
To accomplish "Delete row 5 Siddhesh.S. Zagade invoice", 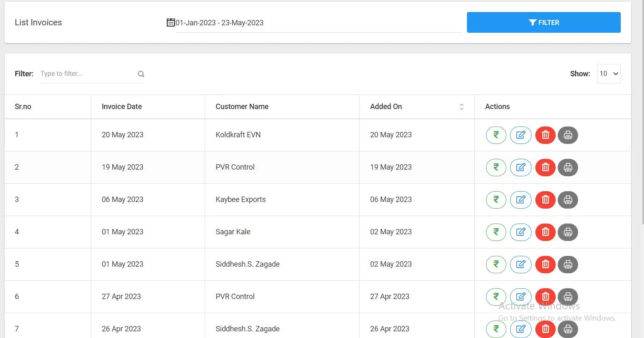I will pyautogui.click(x=546, y=265).
